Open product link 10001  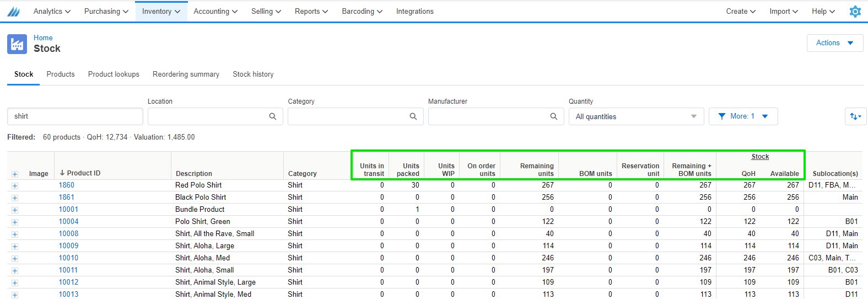(69, 209)
